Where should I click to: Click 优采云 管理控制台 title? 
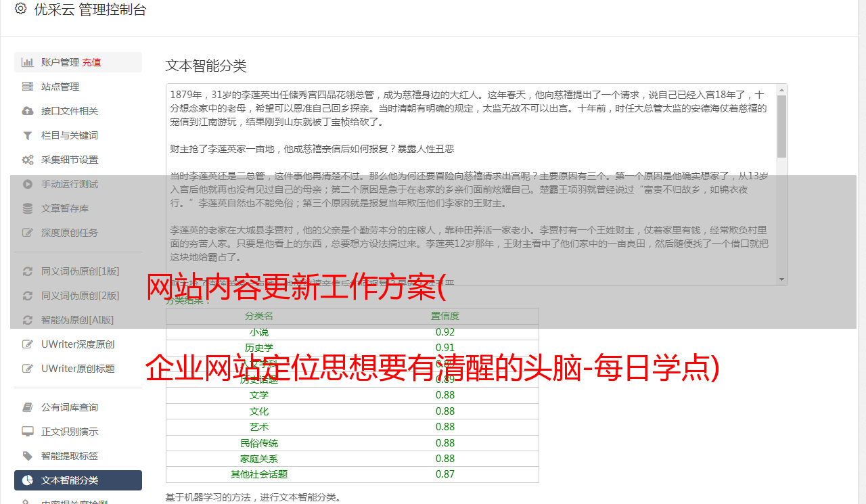[x=91, y=9]
